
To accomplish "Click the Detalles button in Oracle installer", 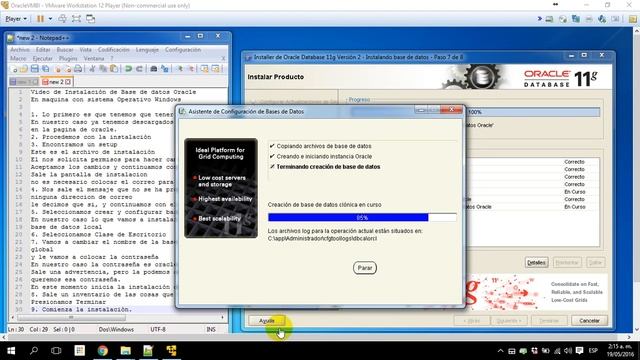I will [536, 262].
